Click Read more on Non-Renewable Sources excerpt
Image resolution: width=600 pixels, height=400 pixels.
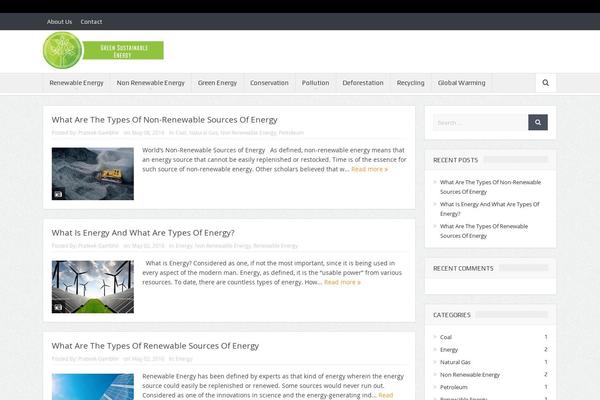pos(369,169)
